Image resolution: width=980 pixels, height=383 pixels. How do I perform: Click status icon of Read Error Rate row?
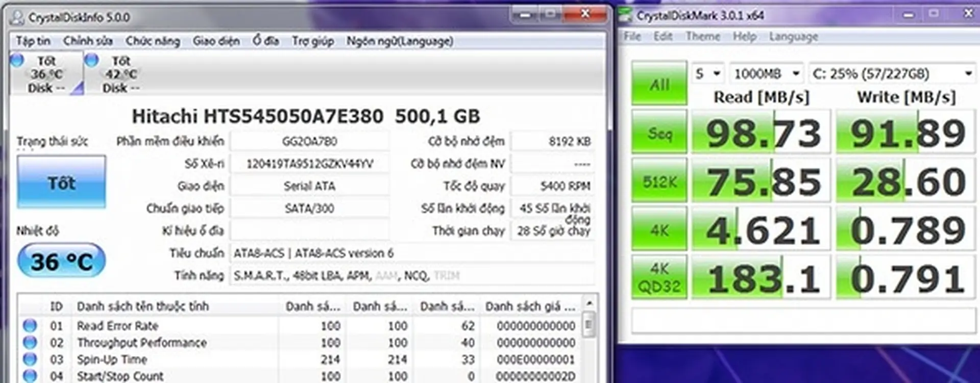(x=30, y=325)
